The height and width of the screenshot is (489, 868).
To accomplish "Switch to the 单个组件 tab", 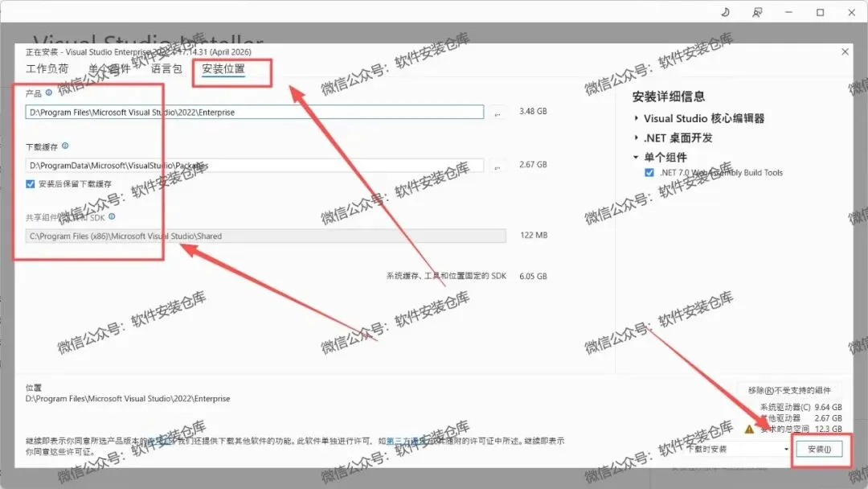I will 109,68.
